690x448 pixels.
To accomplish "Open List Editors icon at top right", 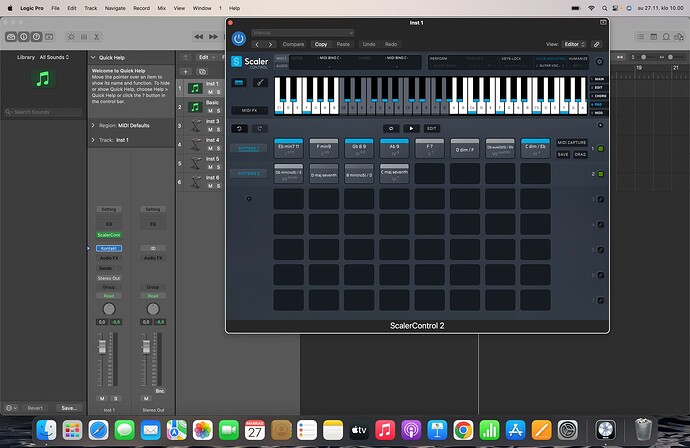I will 641,37.
